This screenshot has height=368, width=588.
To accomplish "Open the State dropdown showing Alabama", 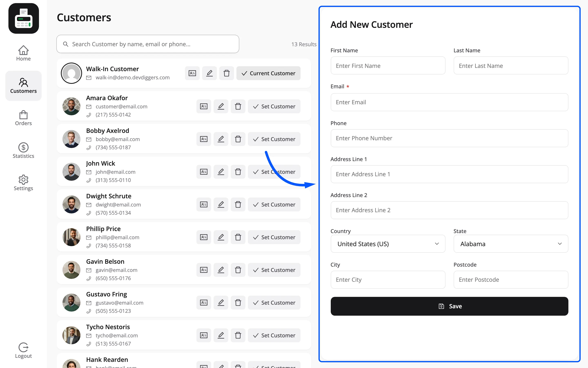I will (511, 244).
